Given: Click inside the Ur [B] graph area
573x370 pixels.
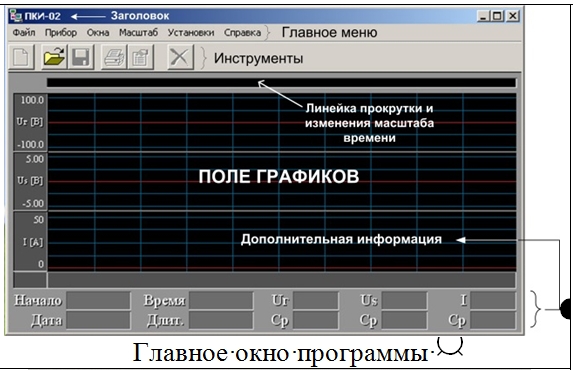Looking at the screenshot, I should [282, 122].
